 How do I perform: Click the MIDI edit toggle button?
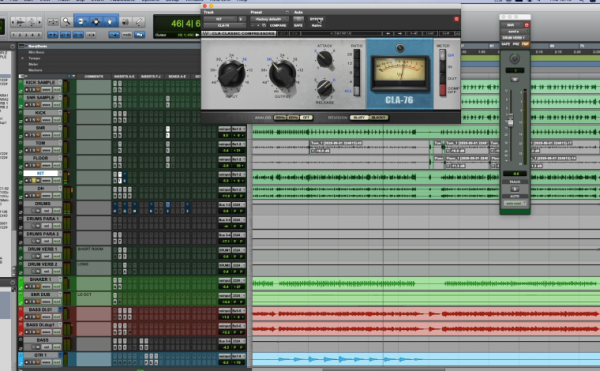pyautogui.click(x=127, y=35)
